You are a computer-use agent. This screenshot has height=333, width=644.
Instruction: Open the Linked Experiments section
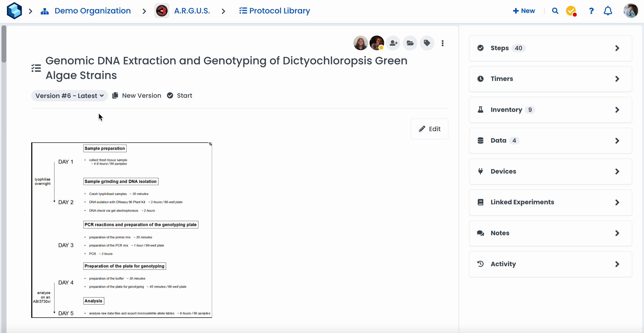[550, 202]
